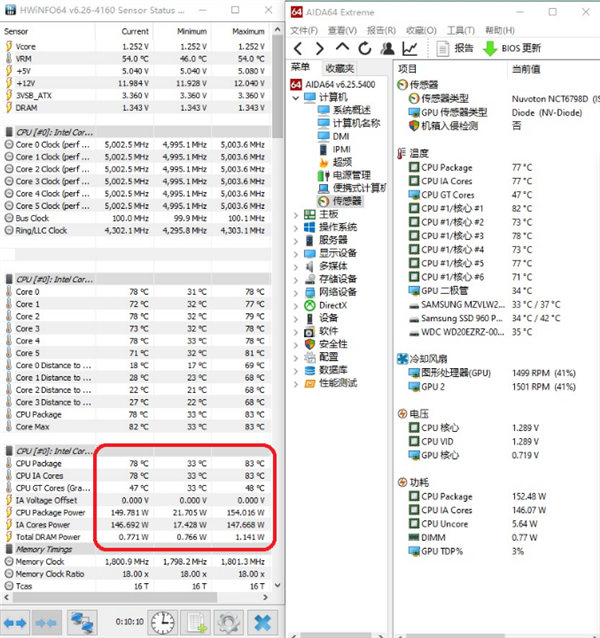Select AIDA64 v6.25.5400 root node
This screenshot has width=600, height=638.
pyautogui.click(x=340, y=85)
